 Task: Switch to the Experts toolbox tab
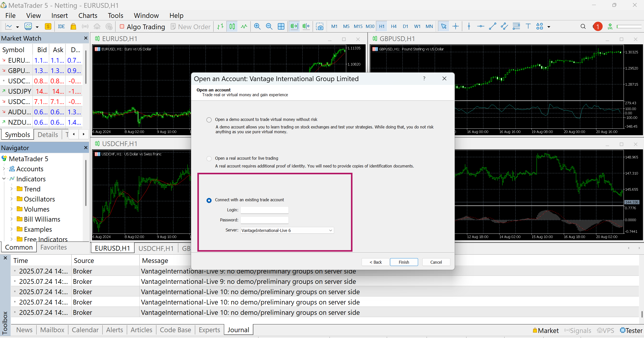[209, 330]
